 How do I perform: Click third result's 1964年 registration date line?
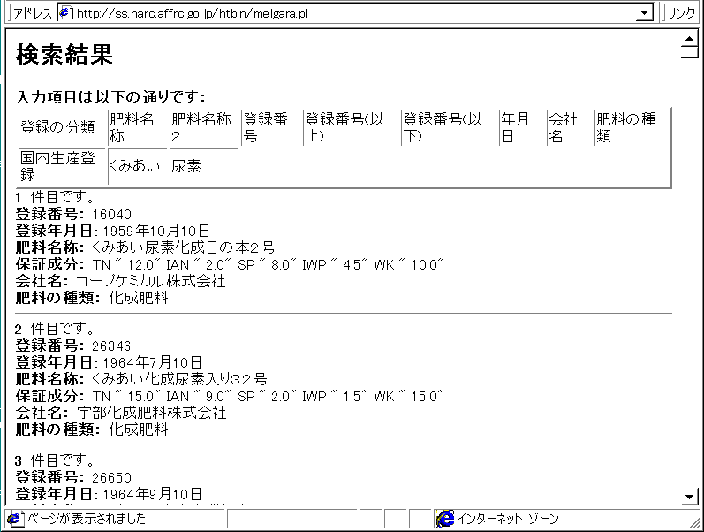[x=109, y=494]
